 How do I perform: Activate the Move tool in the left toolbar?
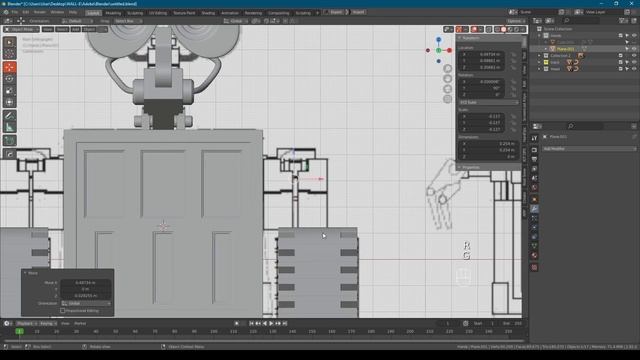(10, 67)
